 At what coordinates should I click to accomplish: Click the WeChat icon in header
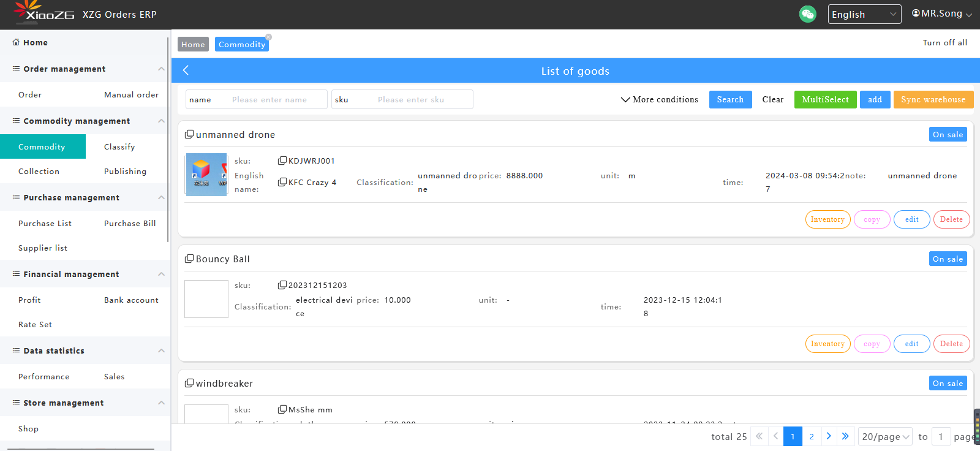click(807, 14)
